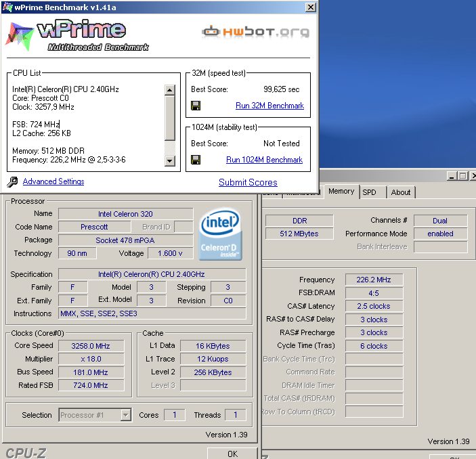Click the Code Name value 'Prescott'
Viewport: 476px width, 459px height.
click(94, 227)
